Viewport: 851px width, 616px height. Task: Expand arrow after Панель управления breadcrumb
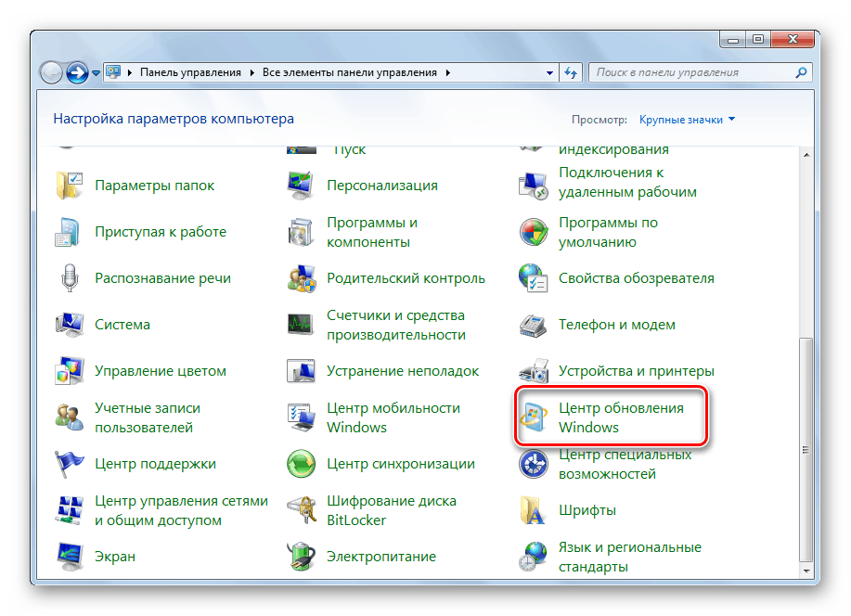pyautogui.click(x=252, y=72)
